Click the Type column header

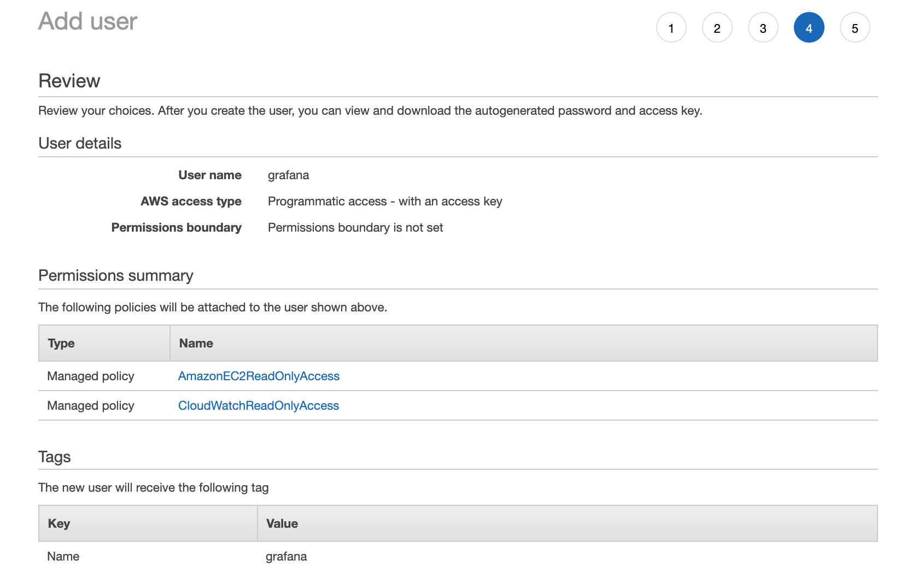(x=104, y=343)
